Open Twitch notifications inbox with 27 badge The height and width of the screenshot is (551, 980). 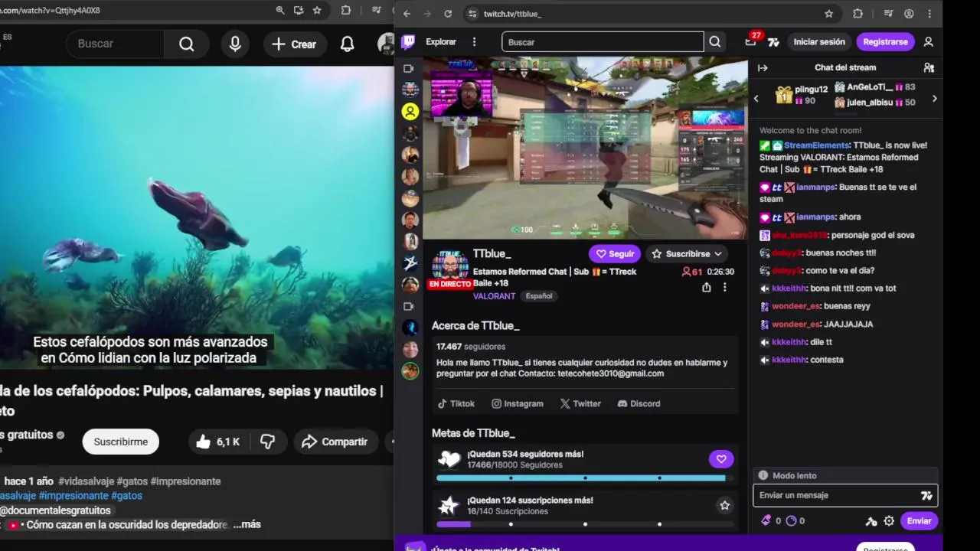751,41
